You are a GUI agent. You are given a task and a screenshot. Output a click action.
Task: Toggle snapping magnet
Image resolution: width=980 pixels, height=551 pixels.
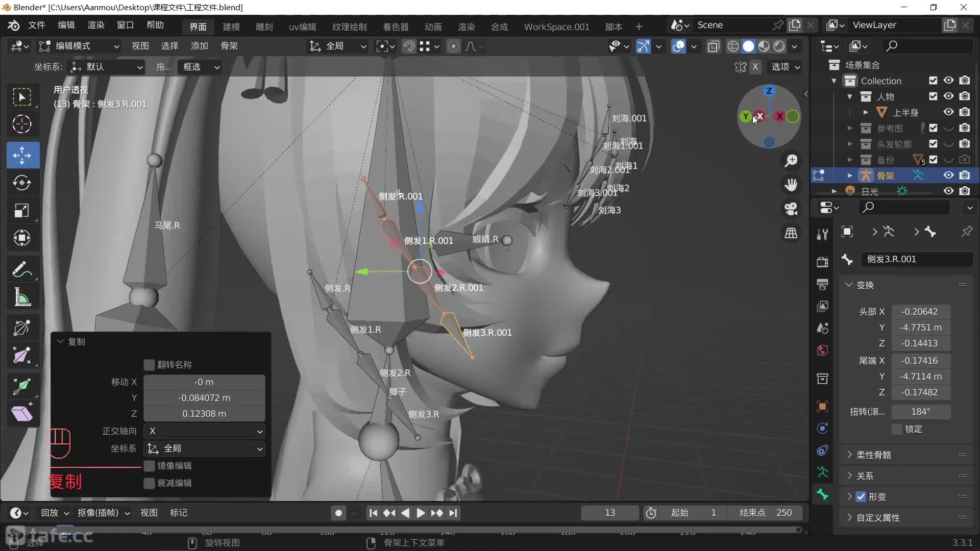(x=409, y=46)
